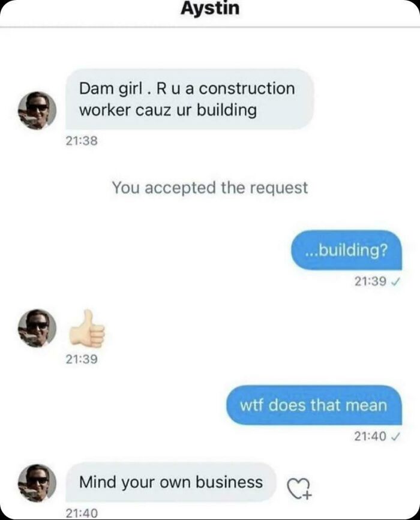
Task: Select the 'wtf does that mean' bubble
Action: click(314, 405)
